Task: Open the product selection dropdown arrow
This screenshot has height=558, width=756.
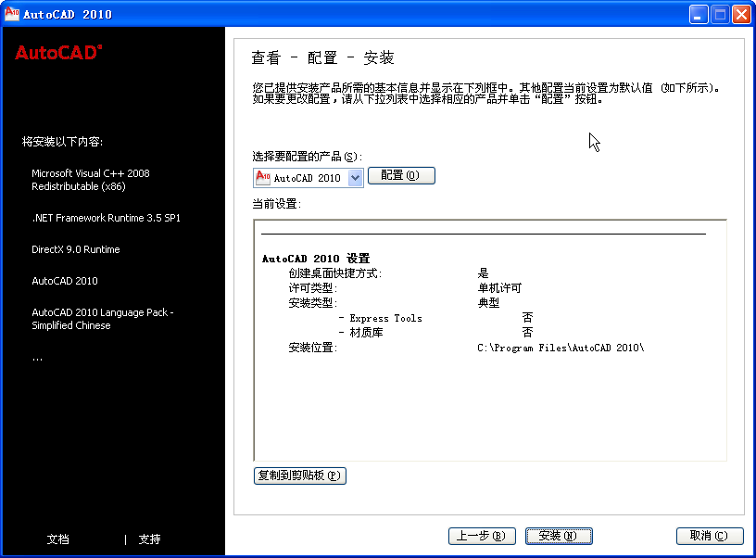Action: (x=356, y=177)
